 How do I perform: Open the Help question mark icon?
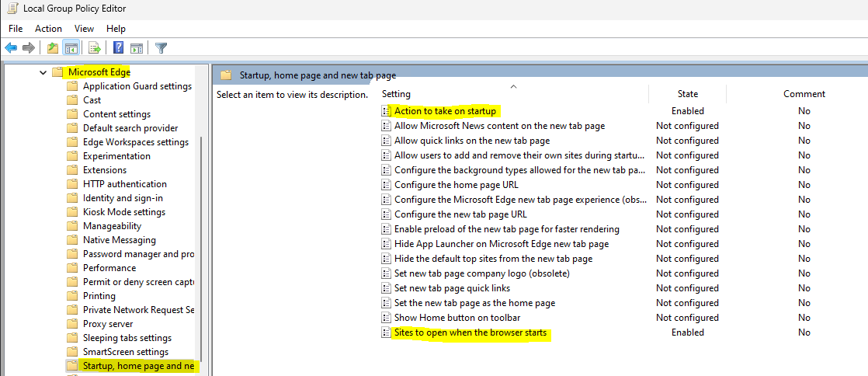pos(118,48)
